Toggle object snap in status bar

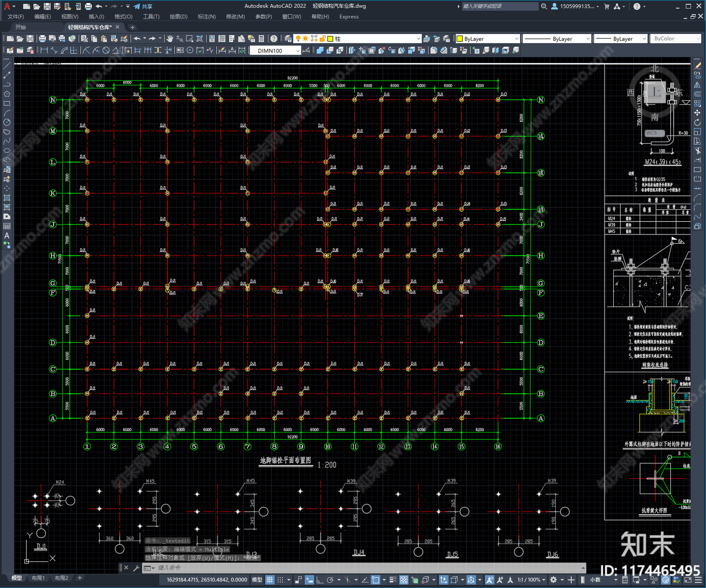[x=376, y=580]
